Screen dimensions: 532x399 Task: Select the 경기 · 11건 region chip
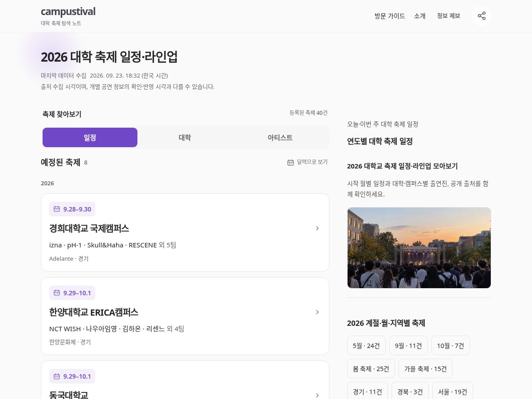click(368, 391)
